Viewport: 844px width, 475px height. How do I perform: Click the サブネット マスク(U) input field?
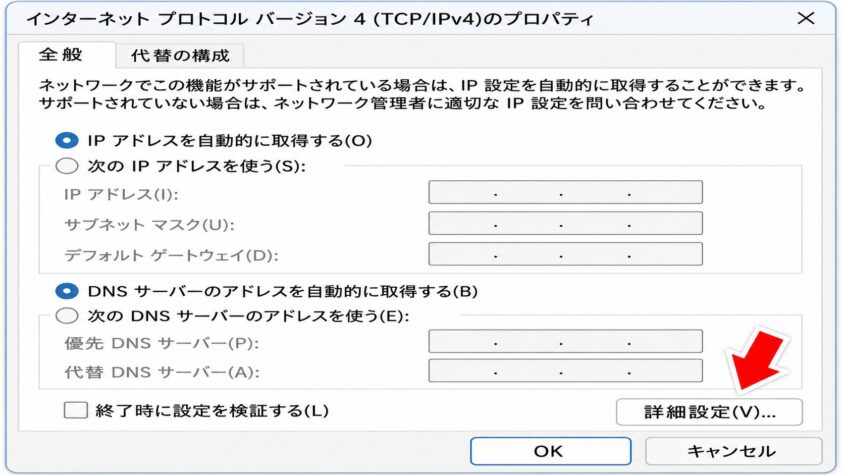click(x=565, y=223)
